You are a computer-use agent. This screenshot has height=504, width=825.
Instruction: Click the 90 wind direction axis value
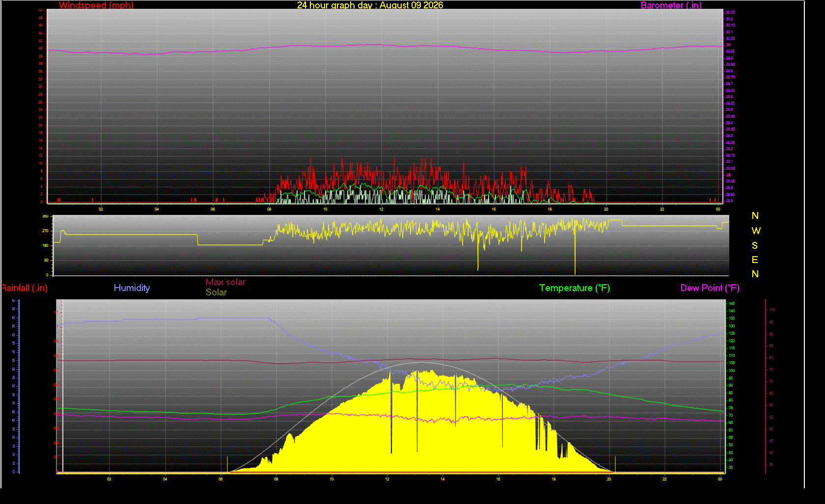[x=47, y=260]
